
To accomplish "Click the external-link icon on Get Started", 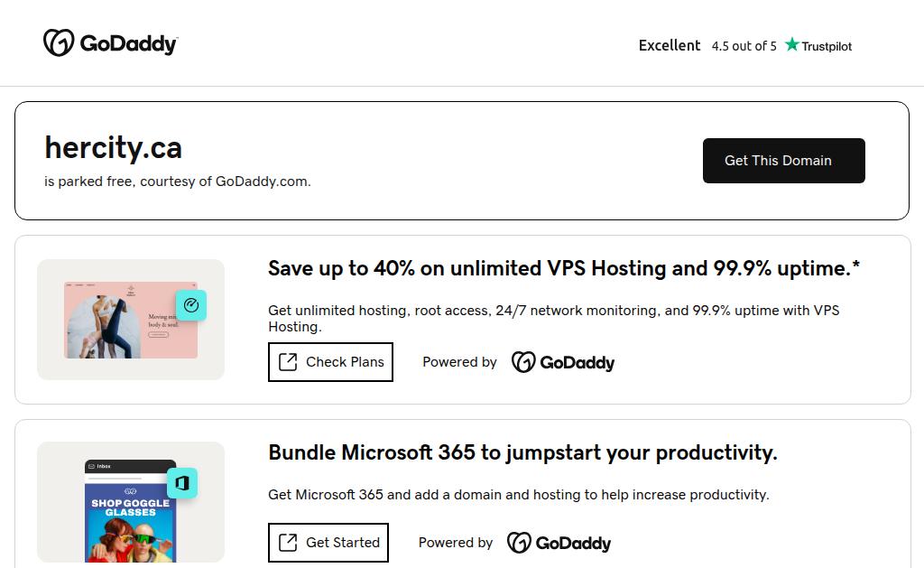I will 288,543.
